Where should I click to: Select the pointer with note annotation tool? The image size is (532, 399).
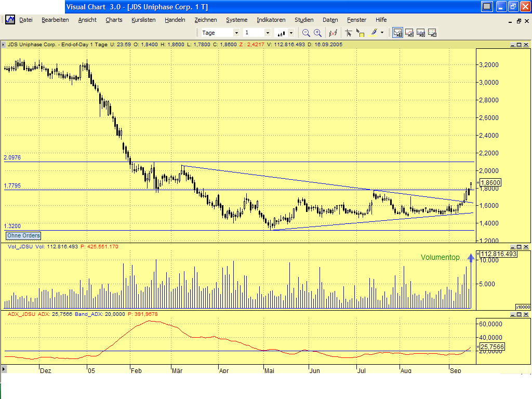pyautogui.click(x=361, y=32)
